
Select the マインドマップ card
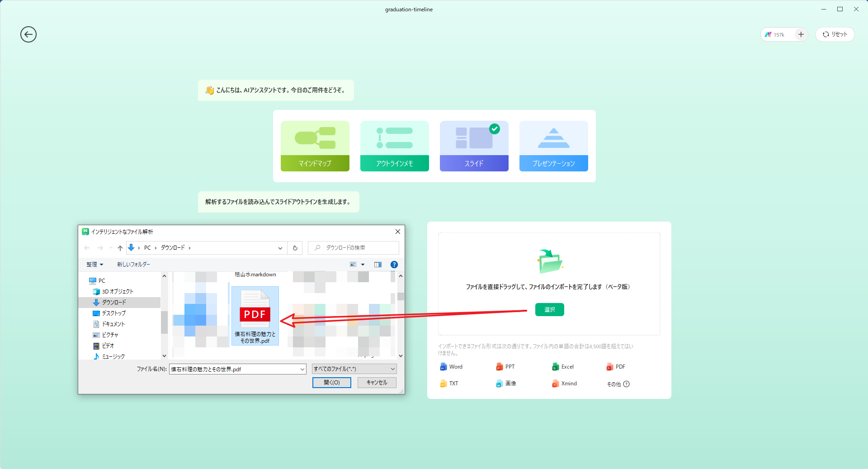click(315, 146)
